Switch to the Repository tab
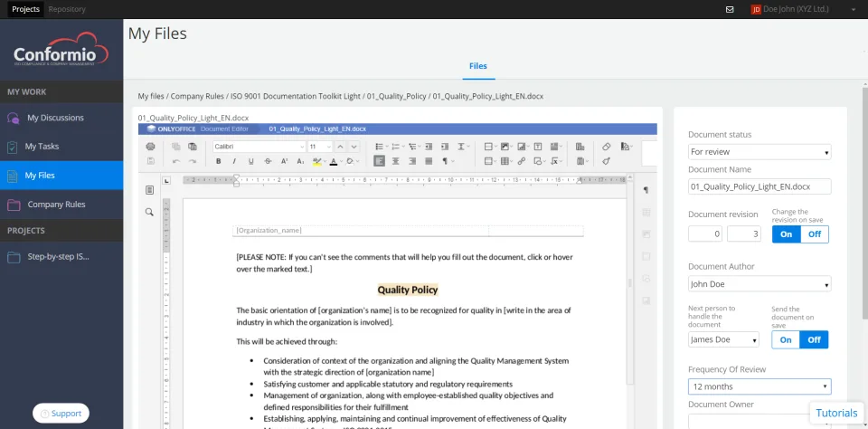 click(67, 9)
